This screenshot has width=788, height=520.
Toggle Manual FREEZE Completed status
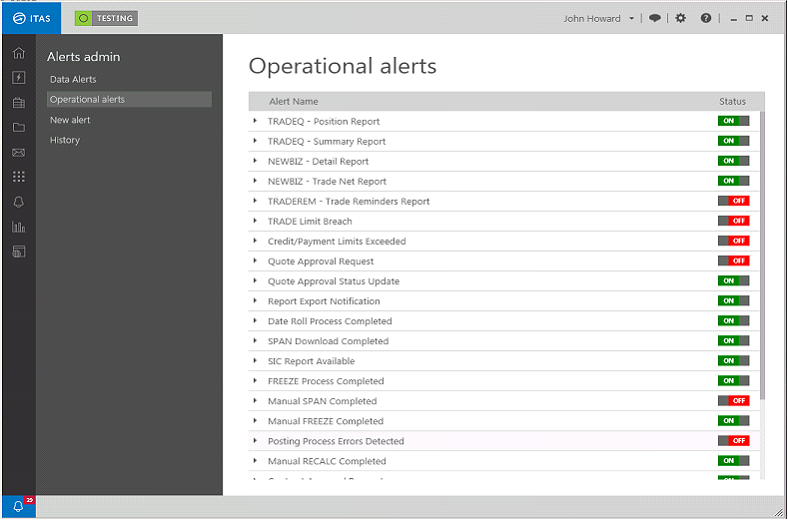[733, 421]
